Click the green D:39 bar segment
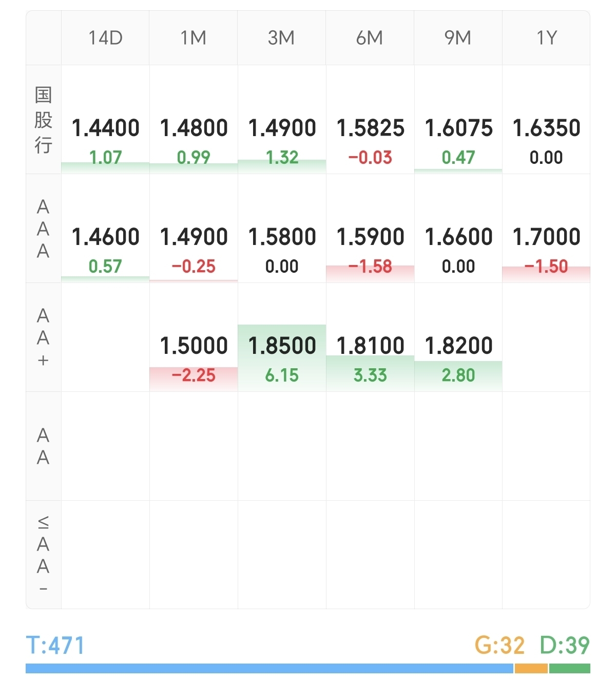 point(569,668)
